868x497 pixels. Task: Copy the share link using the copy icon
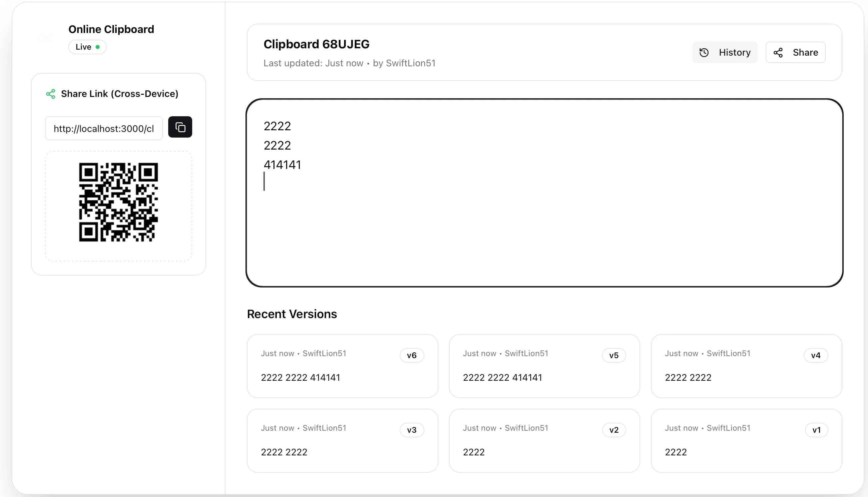[x=180, y=127]
